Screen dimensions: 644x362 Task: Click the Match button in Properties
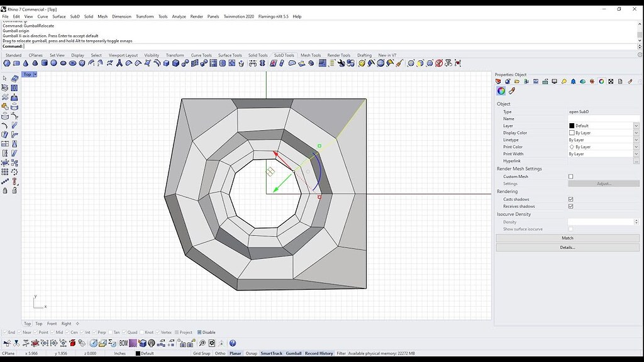(x=567, y=238)
